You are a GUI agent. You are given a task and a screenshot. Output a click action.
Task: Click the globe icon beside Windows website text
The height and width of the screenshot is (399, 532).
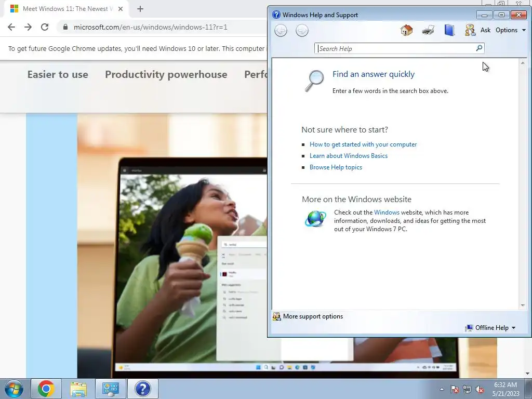[315, 219]
